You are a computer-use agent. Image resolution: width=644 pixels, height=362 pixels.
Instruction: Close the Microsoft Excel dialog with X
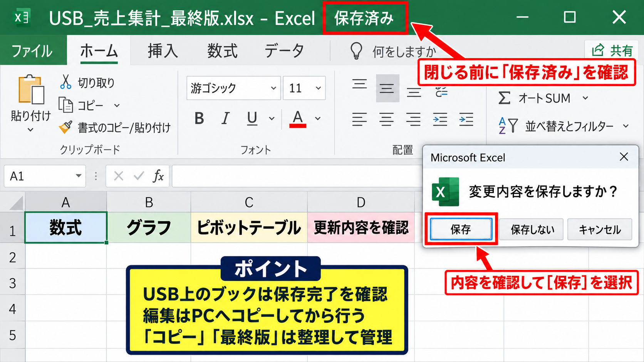[x=624, y=157]
